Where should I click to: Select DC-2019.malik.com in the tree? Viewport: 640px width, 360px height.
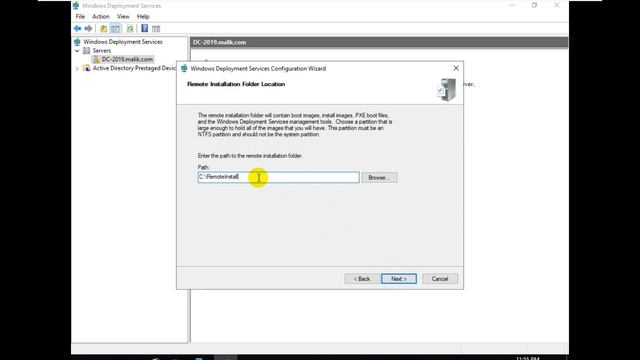[127, 60]
